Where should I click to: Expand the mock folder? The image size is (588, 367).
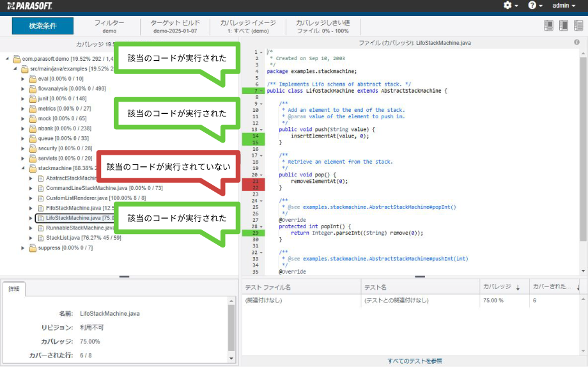click(23, 118)
